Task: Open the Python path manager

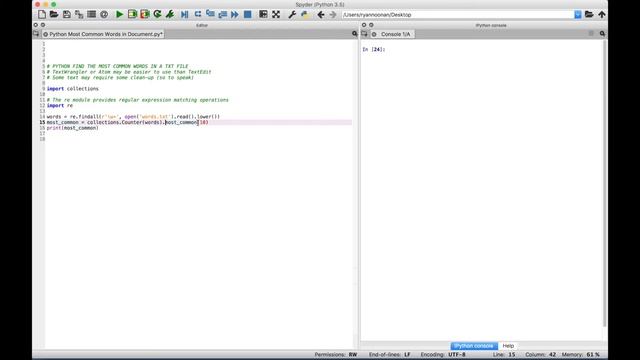Action: (304, 15)
